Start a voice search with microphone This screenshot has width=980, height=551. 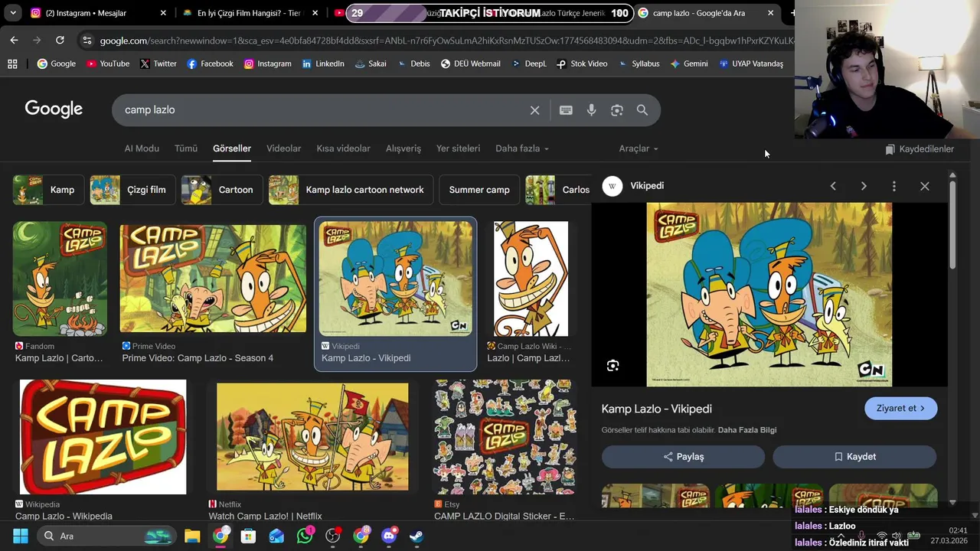click(591, 110)
